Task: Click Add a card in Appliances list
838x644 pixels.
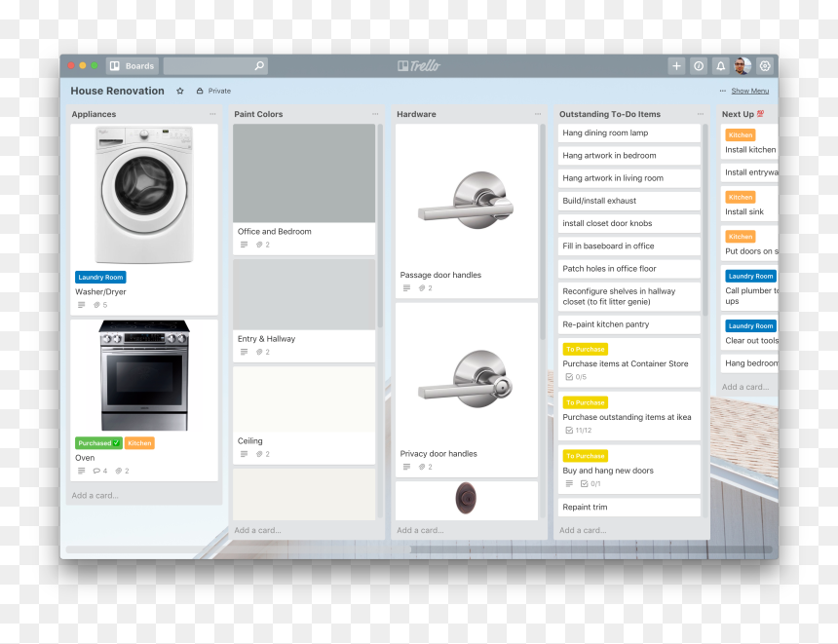Action: (95, 496)
